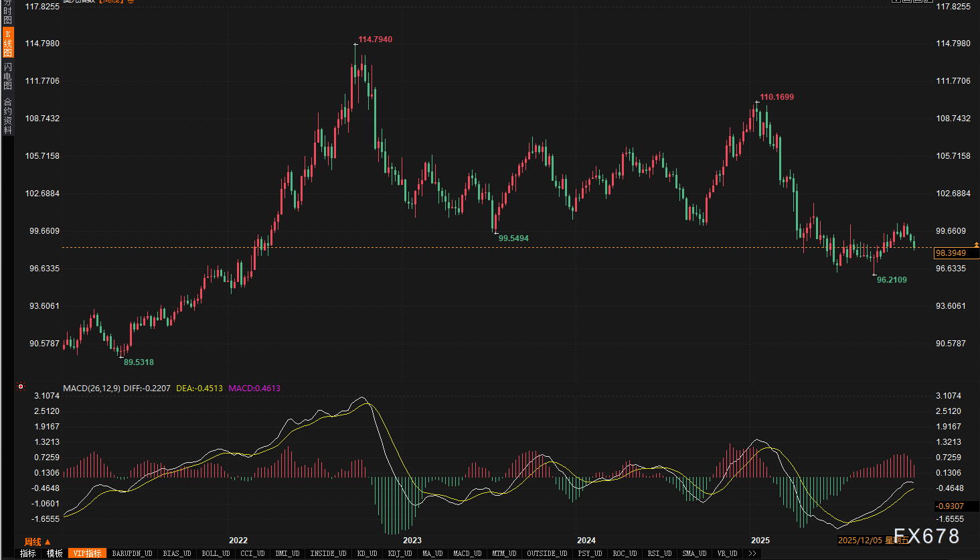
Task: Click the 114.7940 high price marker
Action: [x=375, y=40]
